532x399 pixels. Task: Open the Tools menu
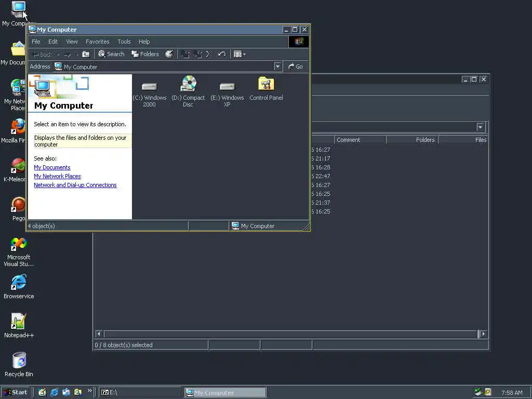pos(124,42)
